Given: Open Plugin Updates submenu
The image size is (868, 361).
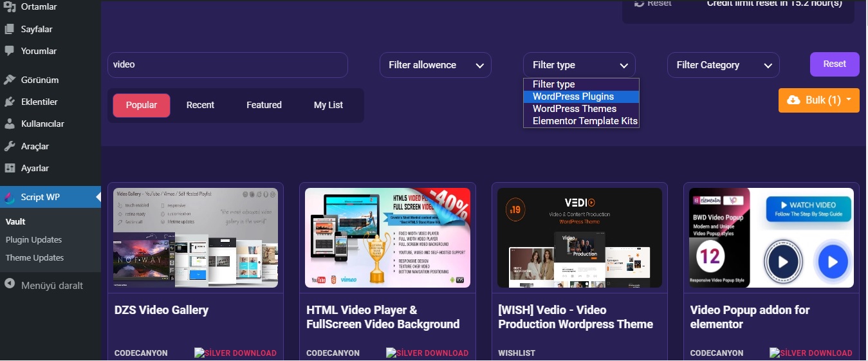Looking at the screenshot, I should (33, 239).
